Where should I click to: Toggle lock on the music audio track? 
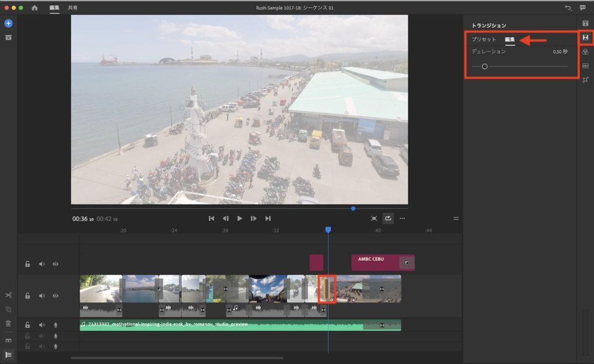pyautogui.click(x=27, y=325)
